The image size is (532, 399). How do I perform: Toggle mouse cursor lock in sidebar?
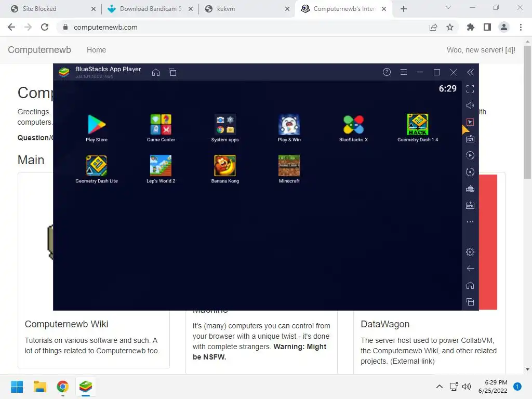click(x=470, y=122)
